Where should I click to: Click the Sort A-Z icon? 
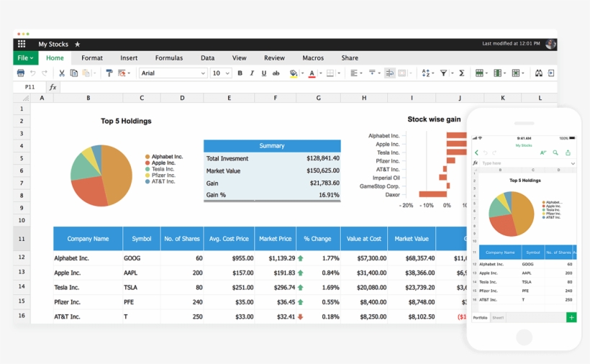pyautogui.click(x=426, y=73)
